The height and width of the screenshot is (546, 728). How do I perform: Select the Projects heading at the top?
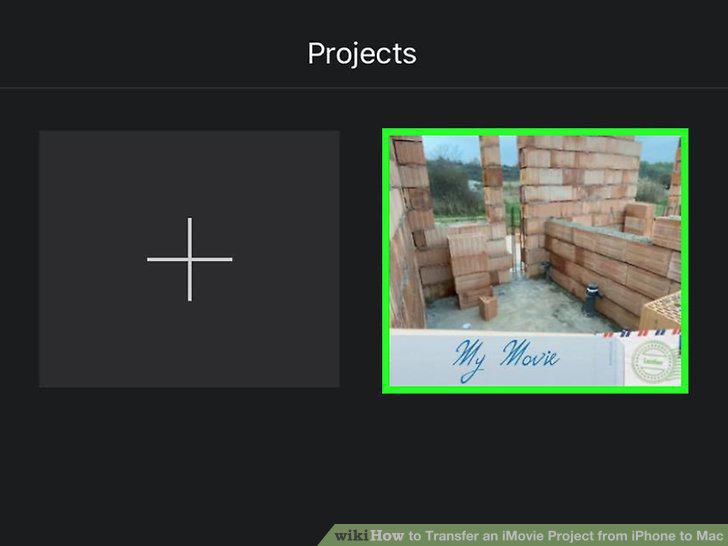pyautogui.click(x=362, y=54)
